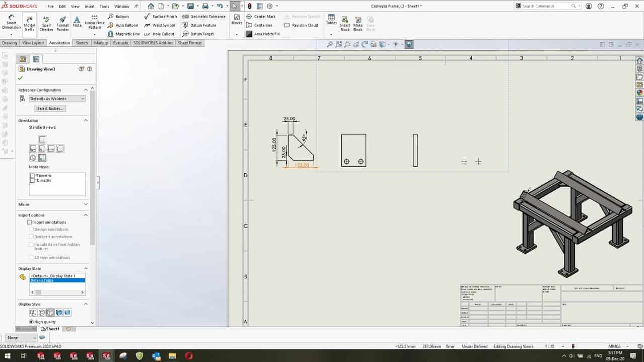Insert a Balloon annotation
Viewport: 644px width, 362px height.
[x=119, y=17]
